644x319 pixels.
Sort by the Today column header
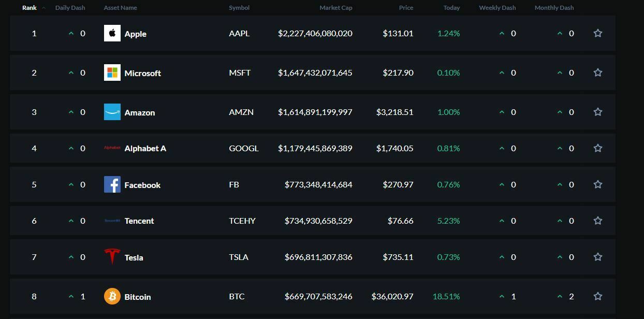pos(451,8)
